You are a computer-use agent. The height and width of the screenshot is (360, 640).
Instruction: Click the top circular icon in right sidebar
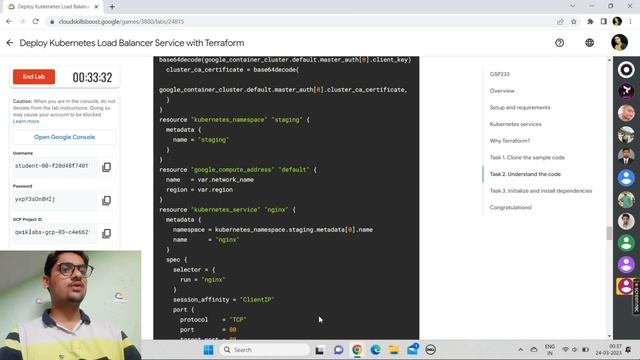click(626, 70)
